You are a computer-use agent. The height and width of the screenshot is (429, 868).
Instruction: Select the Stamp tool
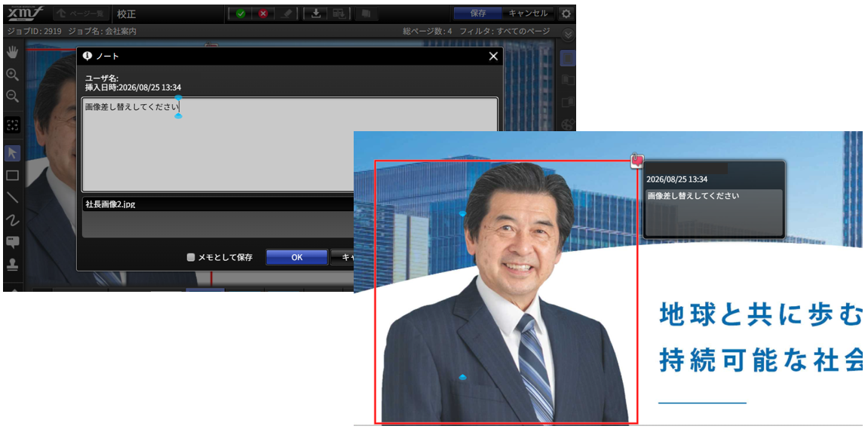(x=12, y=263)
